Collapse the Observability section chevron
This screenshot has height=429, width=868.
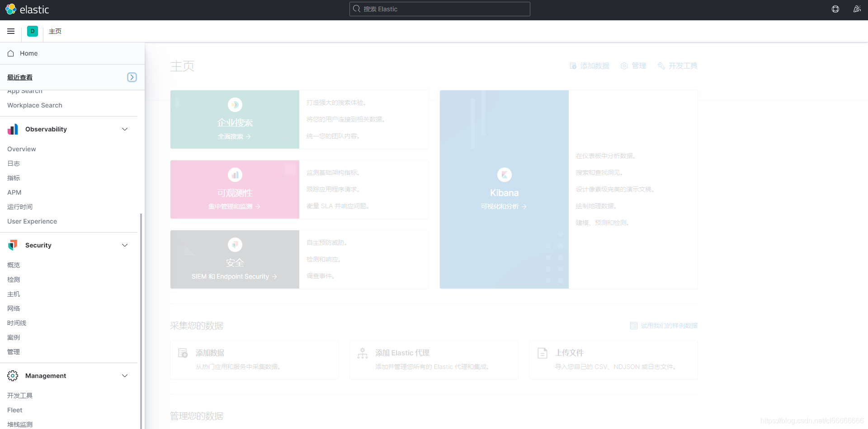pyautogui.click(x=125, y=129)
